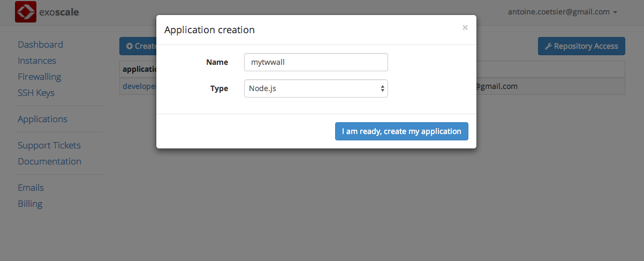Click the exoscale logo icon
This screenshot has height=261, width=644.
(x=25, y=12)
